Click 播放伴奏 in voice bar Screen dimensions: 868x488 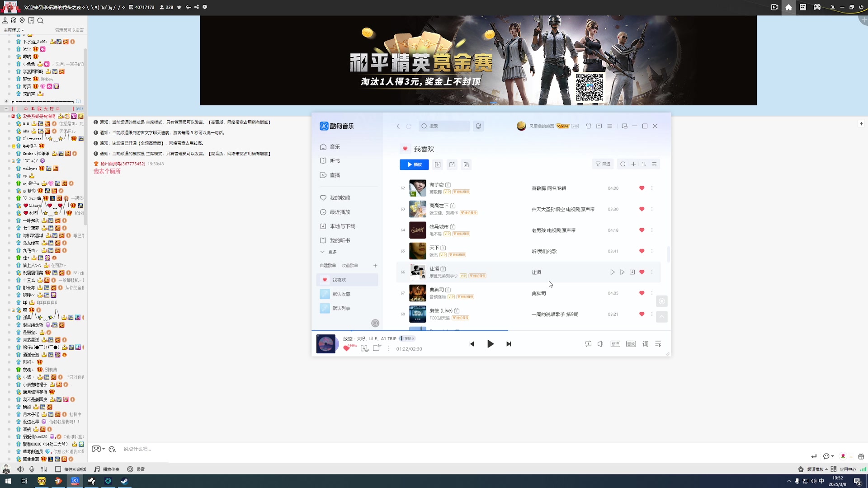[x=107, y=469]
